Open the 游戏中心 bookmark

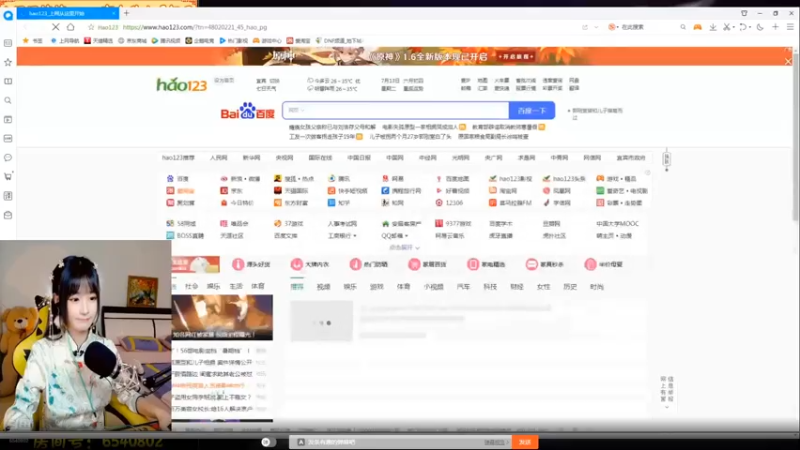click(267, 41)
